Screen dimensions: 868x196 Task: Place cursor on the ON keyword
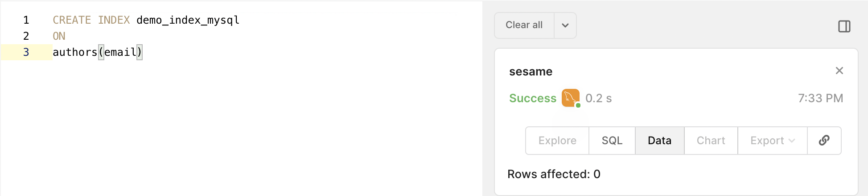59,36
